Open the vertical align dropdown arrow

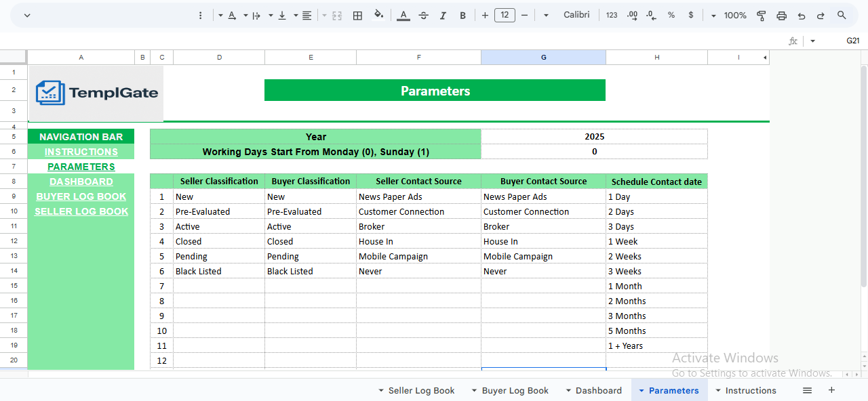pyautogui.click(x=271, y=15)
